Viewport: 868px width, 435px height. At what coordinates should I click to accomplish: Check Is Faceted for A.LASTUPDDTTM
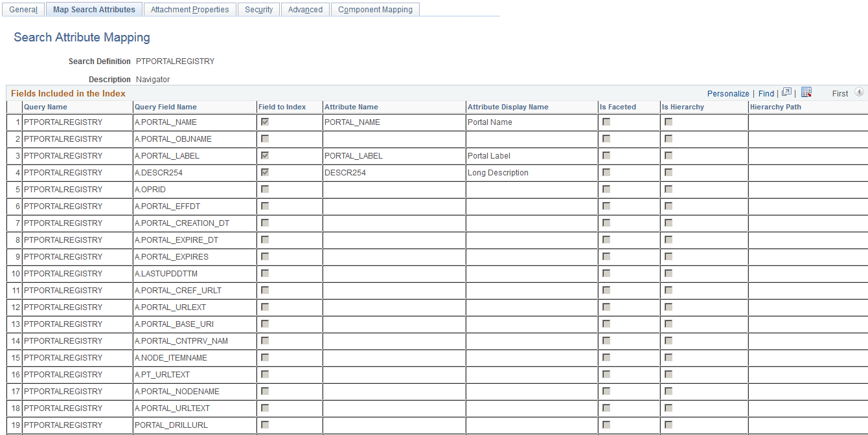[606, 273]
